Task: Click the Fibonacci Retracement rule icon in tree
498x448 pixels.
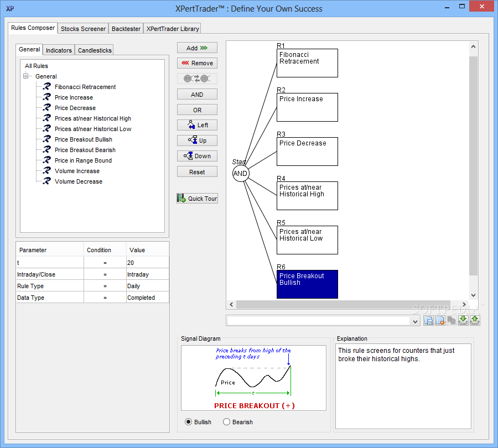Action: [47, 86]
